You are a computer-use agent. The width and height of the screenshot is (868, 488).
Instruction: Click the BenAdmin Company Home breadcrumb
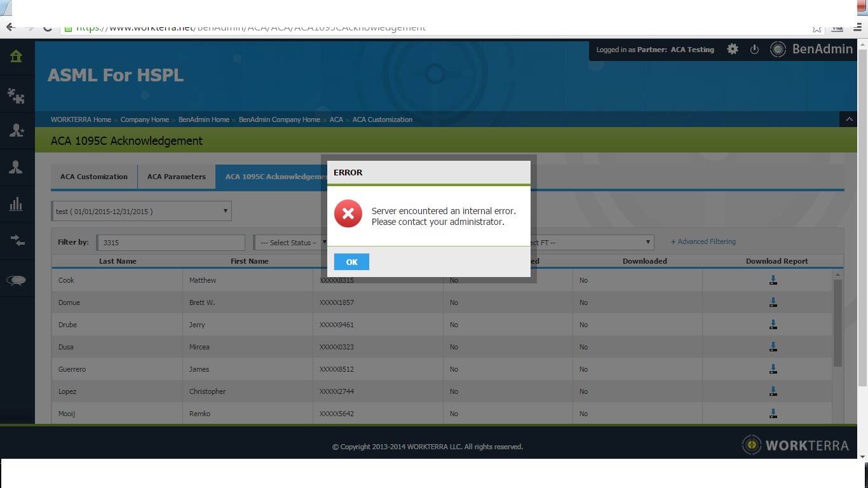click(x=279, y=119)
